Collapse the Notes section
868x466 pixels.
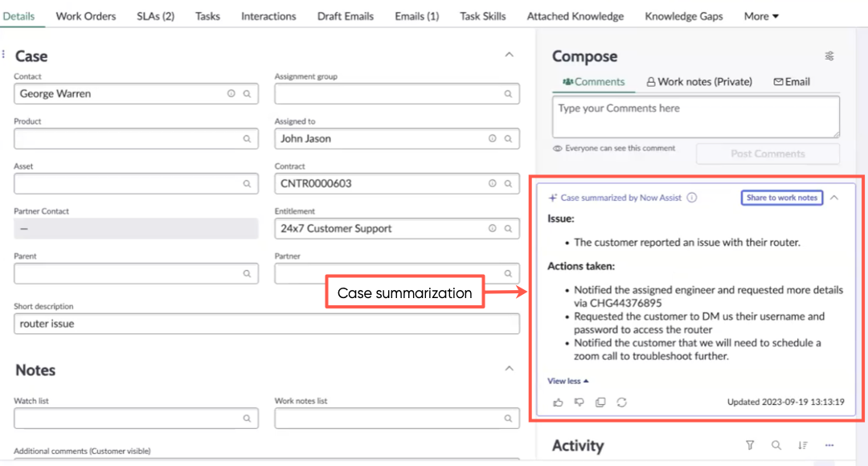[x=510, y=369]
